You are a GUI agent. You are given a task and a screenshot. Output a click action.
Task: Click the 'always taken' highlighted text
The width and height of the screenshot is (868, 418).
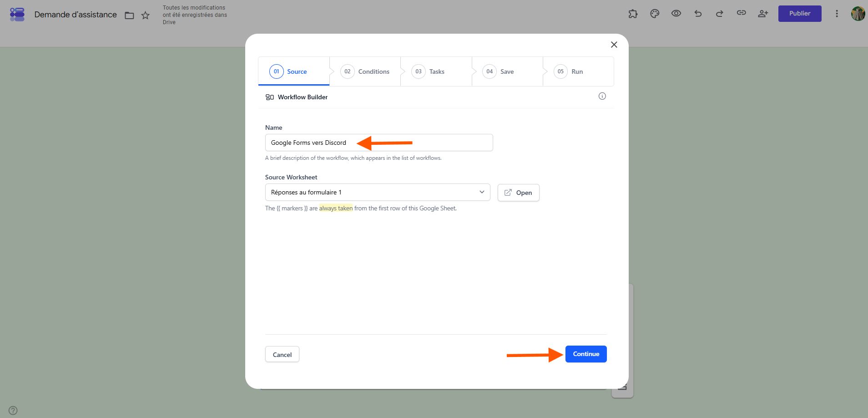336,208
